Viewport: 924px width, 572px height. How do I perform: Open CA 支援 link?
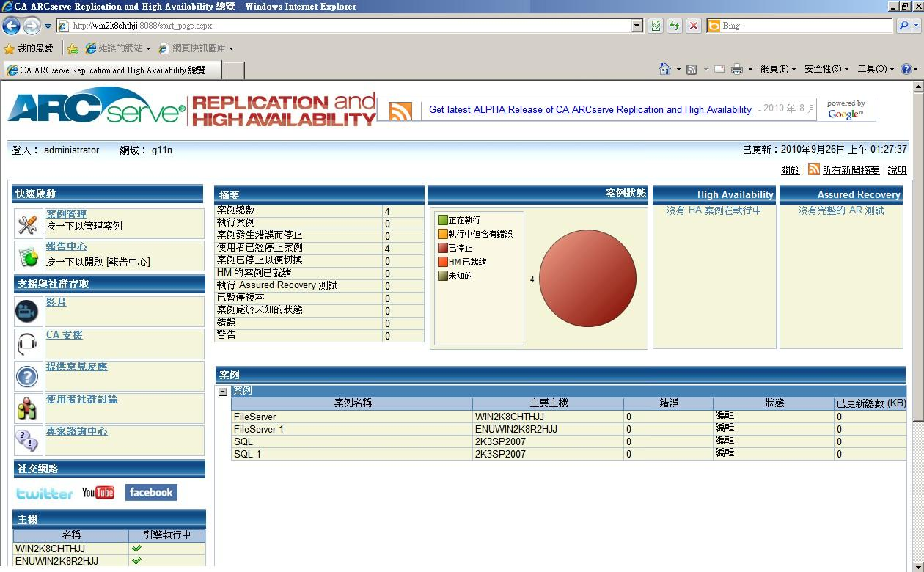pyautogui.click(x=64, y=334)
